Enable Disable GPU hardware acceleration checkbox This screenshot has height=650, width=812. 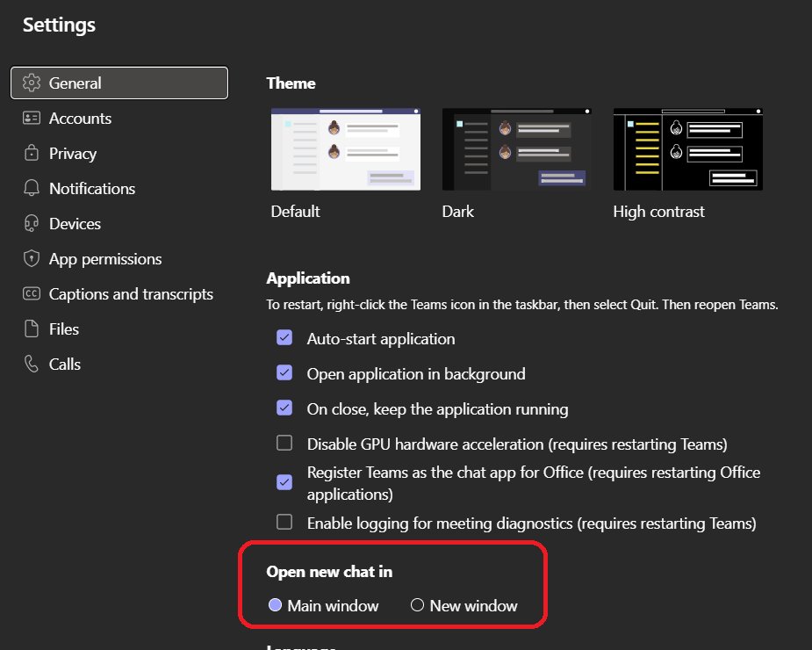click(x=284, y=443)
